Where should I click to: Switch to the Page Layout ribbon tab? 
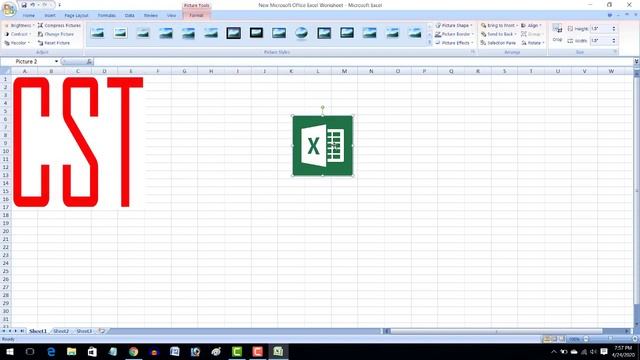click(x=76, y=16)
